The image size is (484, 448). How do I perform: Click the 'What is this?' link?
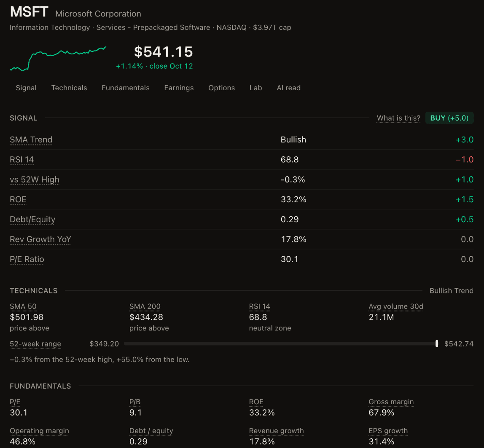[398, 118]
